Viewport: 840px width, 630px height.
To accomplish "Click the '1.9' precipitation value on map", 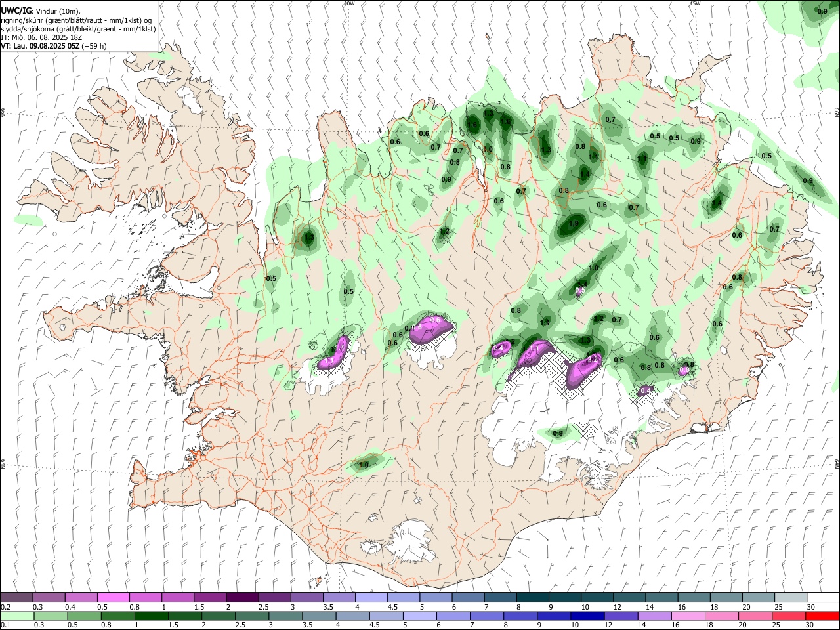I will [573, 224].
